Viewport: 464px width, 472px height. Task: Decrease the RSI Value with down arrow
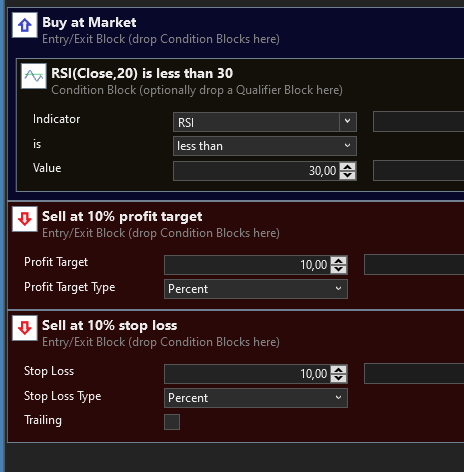tap(348, 175)
